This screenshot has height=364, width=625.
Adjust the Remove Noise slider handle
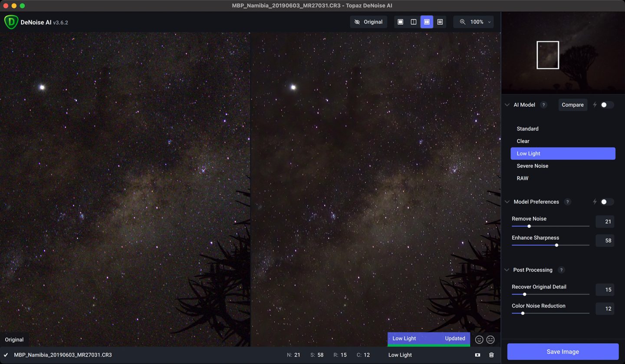(x=529, y=226)
